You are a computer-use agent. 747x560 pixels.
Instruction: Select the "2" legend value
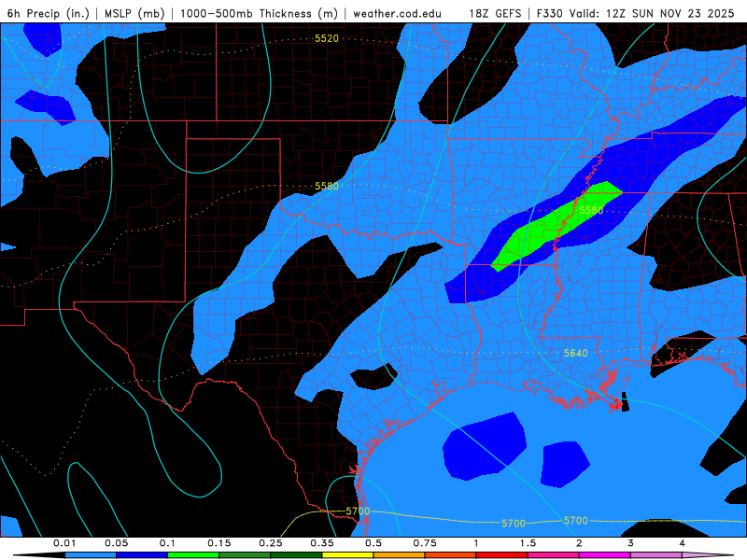[579, 543]
